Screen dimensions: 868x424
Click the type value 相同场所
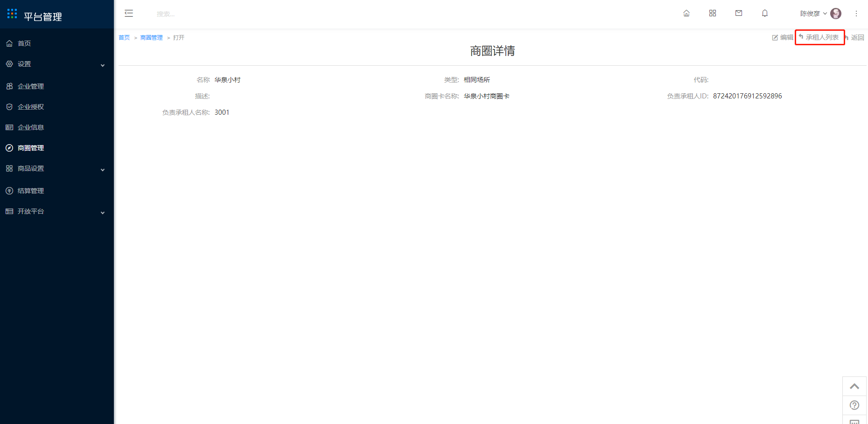(477, 80)
